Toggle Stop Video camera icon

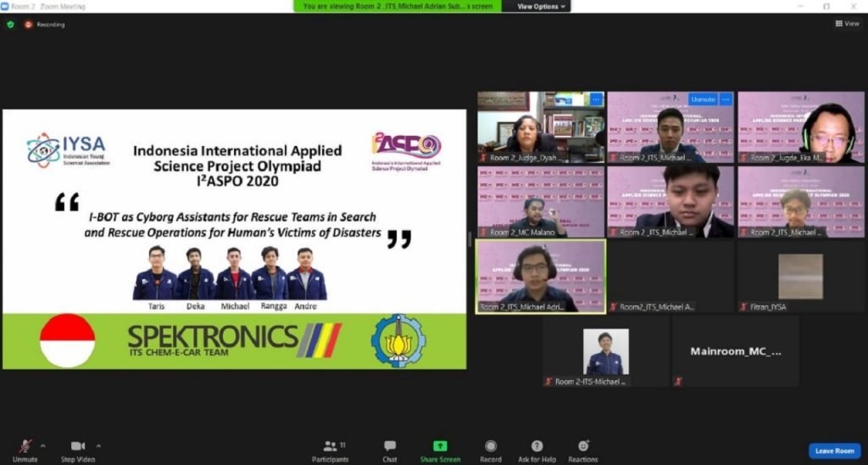(78, 446)
